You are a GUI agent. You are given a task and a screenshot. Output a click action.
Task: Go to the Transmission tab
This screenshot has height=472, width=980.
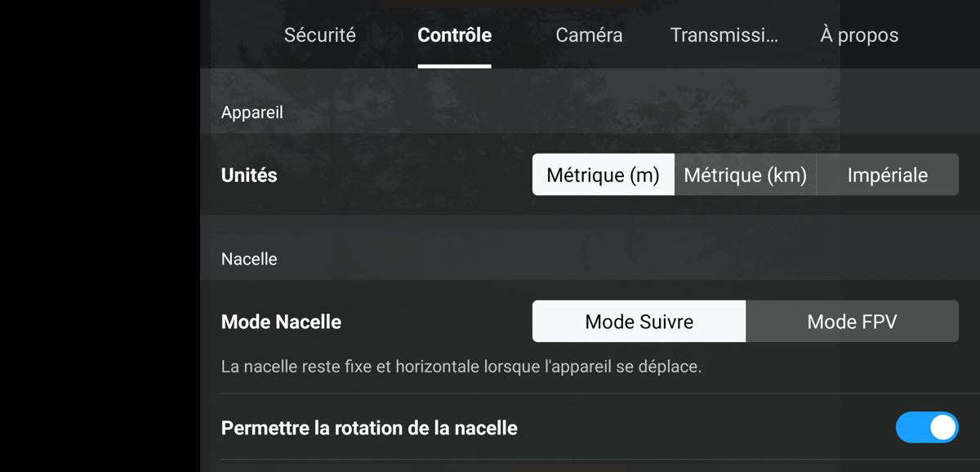[x=724, y=35]
